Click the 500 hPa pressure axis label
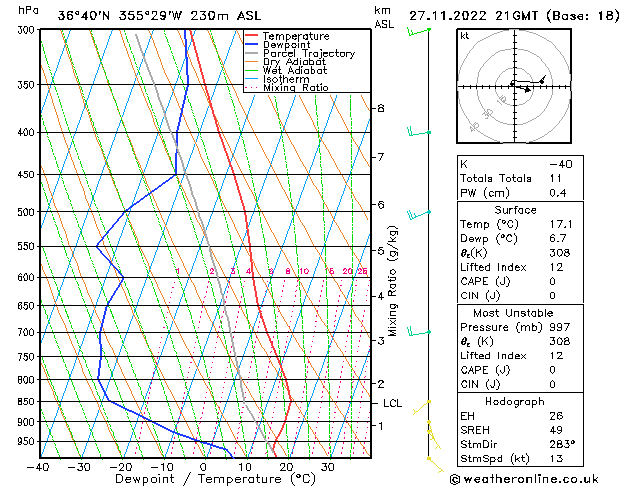The image size is (629, 486). (26, 212)
